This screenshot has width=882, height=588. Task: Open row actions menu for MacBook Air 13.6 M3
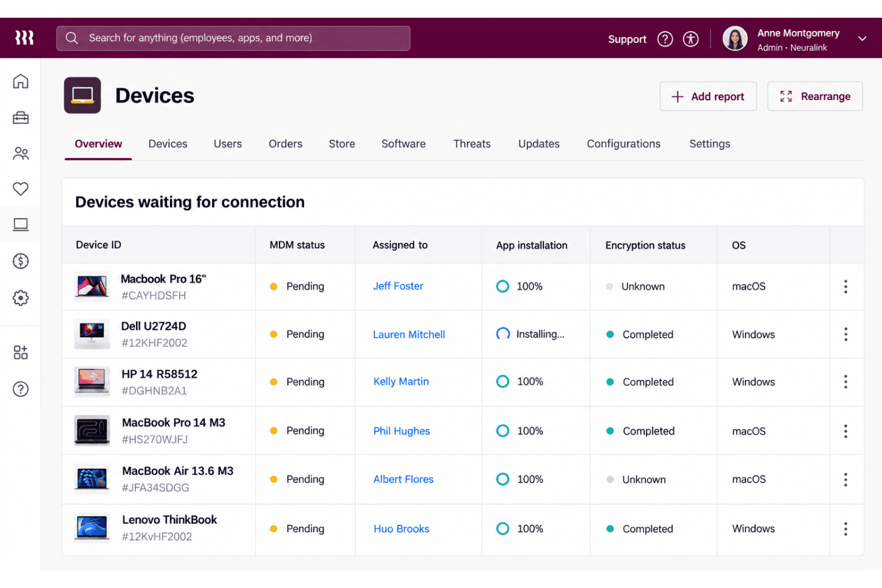click(x=846, y=480)
